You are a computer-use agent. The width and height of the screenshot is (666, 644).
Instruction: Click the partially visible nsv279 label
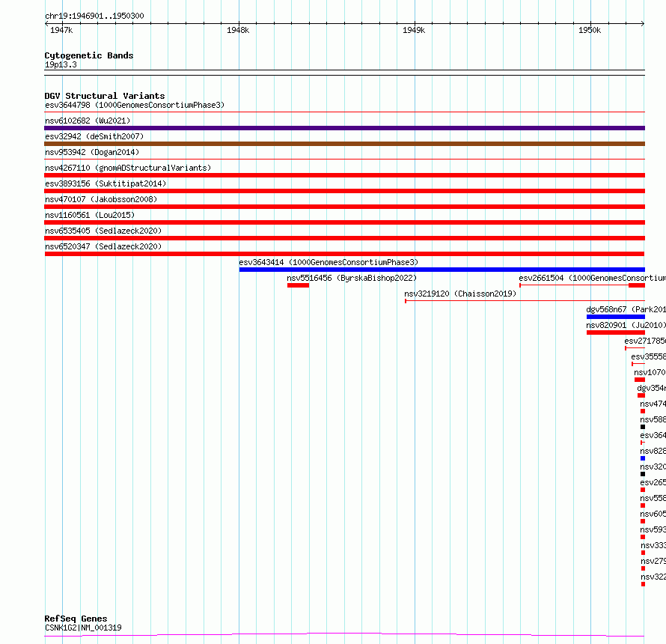point(653,561)
